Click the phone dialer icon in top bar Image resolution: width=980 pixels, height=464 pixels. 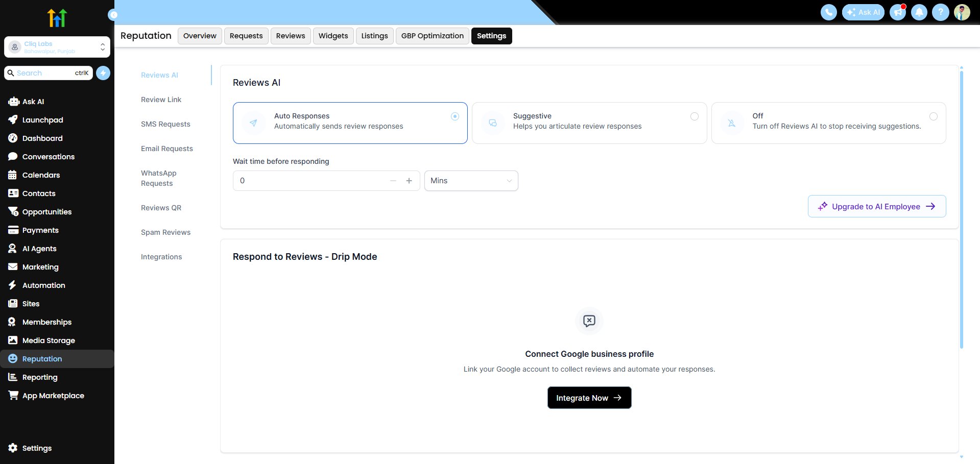(x=828, y=12)
